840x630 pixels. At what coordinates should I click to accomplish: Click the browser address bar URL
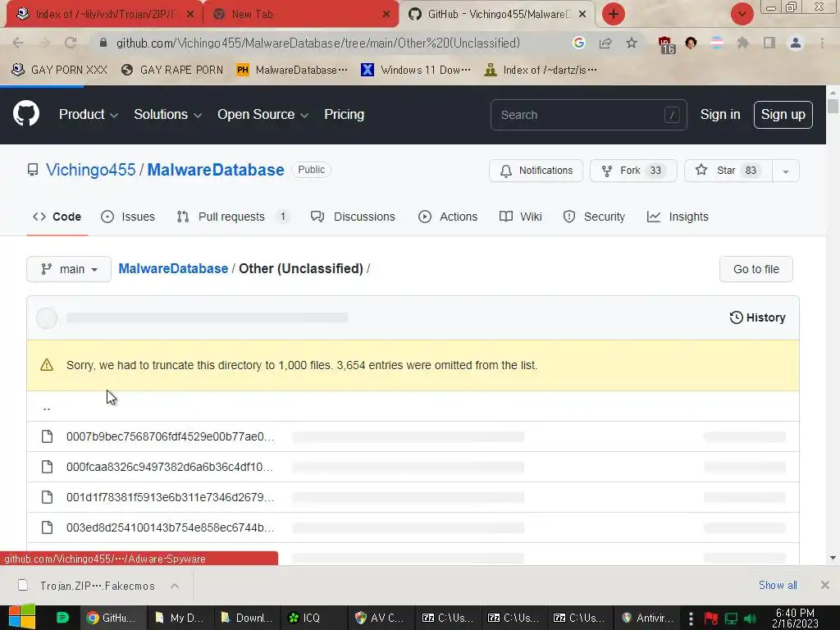point(318,43)
